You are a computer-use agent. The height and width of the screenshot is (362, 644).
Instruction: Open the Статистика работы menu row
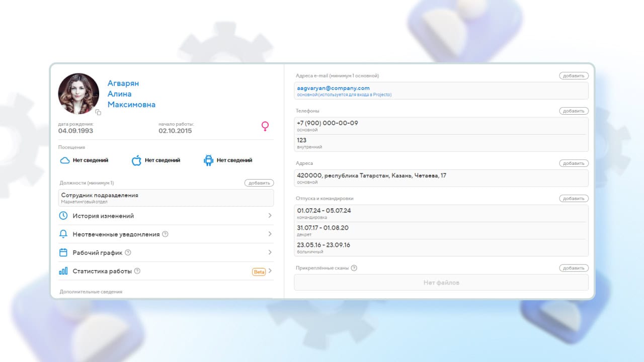(103, 271)
